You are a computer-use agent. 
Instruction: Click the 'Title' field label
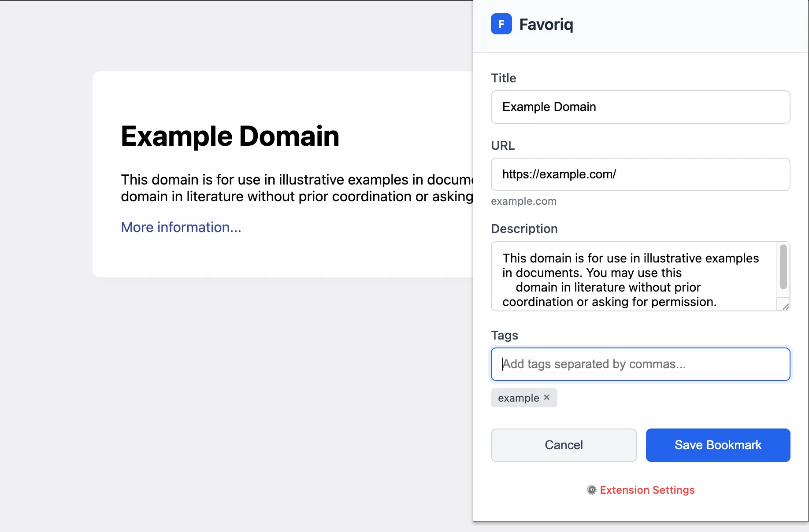pyautogui.click(x=504, y=78)
